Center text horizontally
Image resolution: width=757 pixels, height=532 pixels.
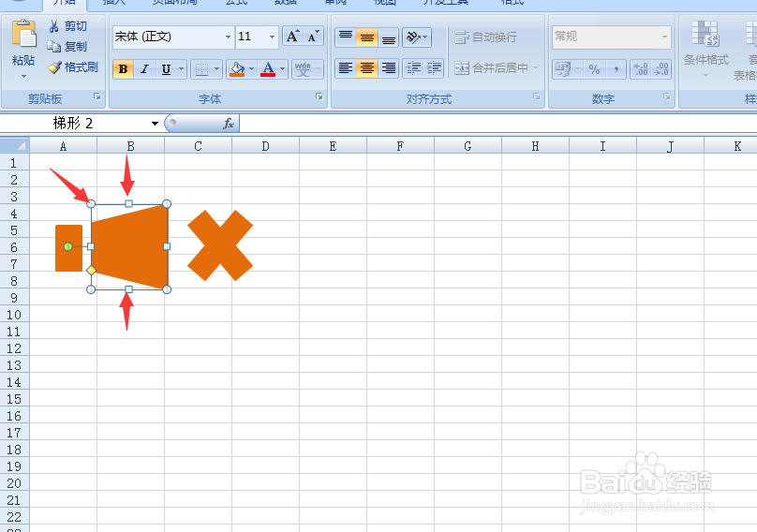(367, 68)
